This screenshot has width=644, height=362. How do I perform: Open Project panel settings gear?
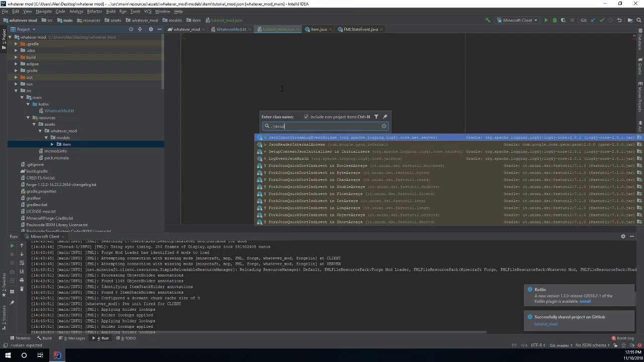click(x=150, y=29)
